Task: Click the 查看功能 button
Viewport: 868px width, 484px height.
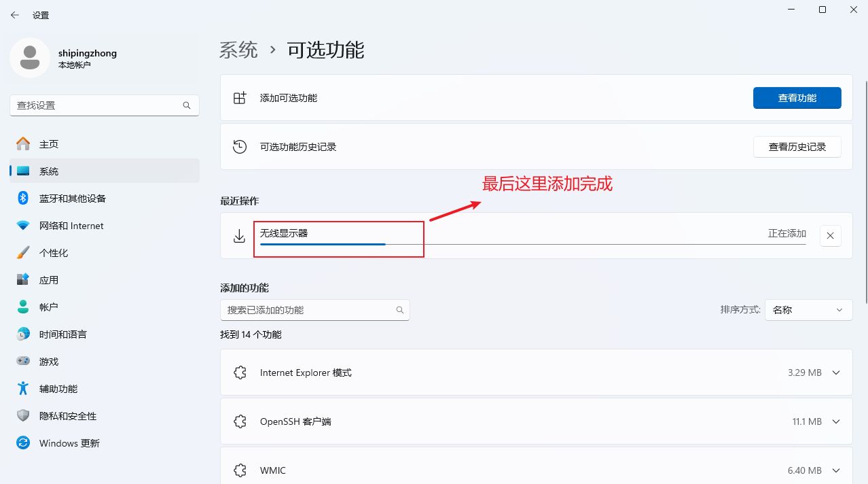Action: [x=797, y=98]
